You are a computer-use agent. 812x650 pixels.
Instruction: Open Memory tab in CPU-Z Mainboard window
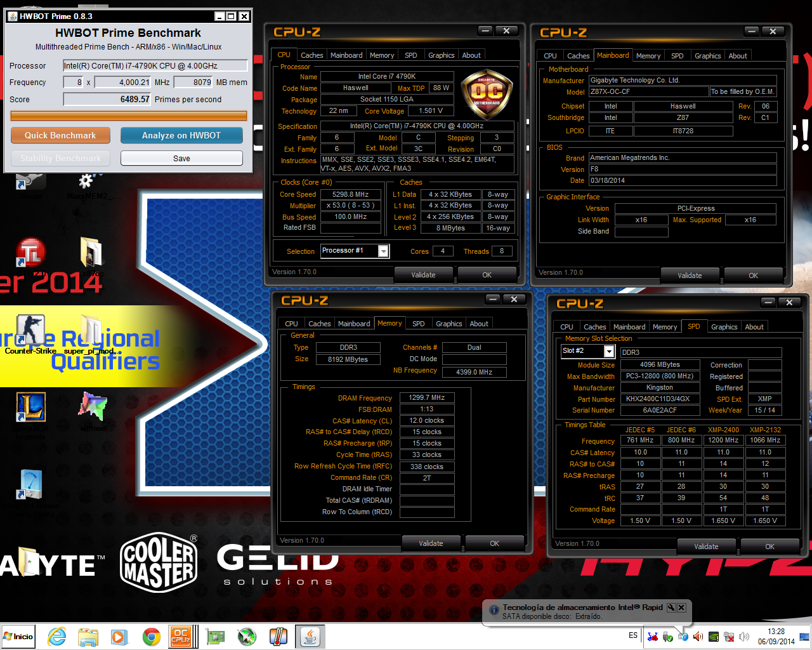point(648,56)
